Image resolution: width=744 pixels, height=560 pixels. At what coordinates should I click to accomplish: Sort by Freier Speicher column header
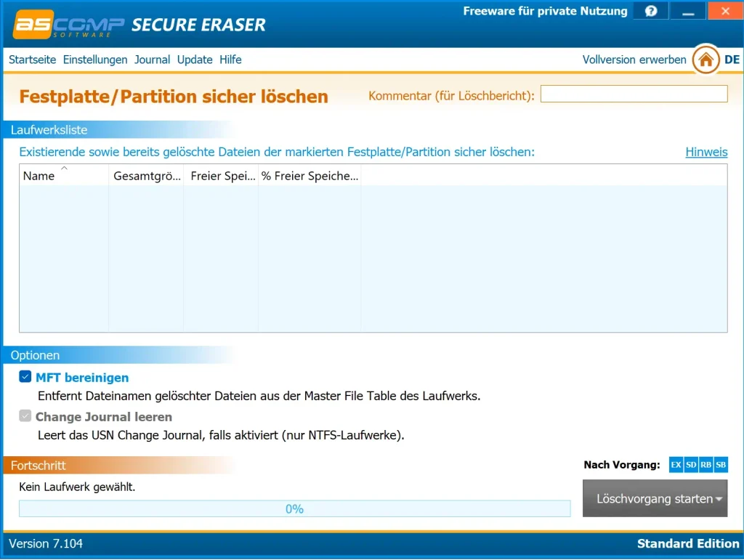coord(221,176)
